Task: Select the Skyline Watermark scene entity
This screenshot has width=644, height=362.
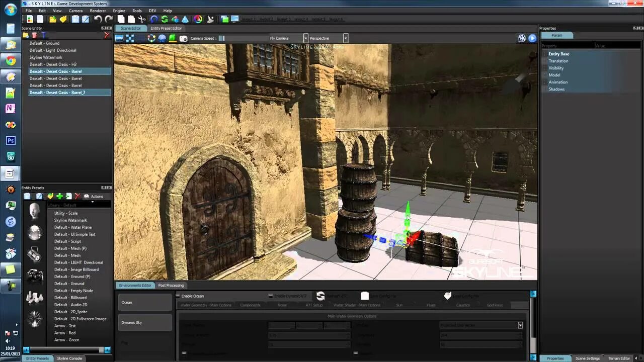Action: pyautogui.click(x=46, y=57)
